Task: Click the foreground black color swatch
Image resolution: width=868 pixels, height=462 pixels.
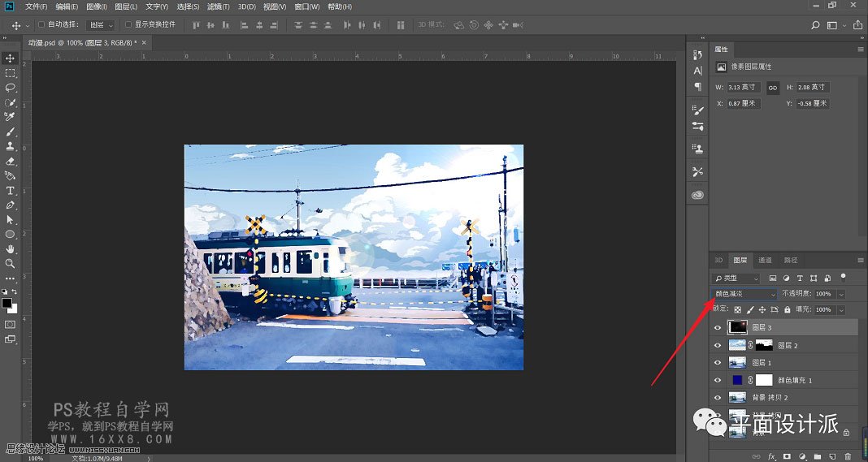Action: tap(7, 303)
